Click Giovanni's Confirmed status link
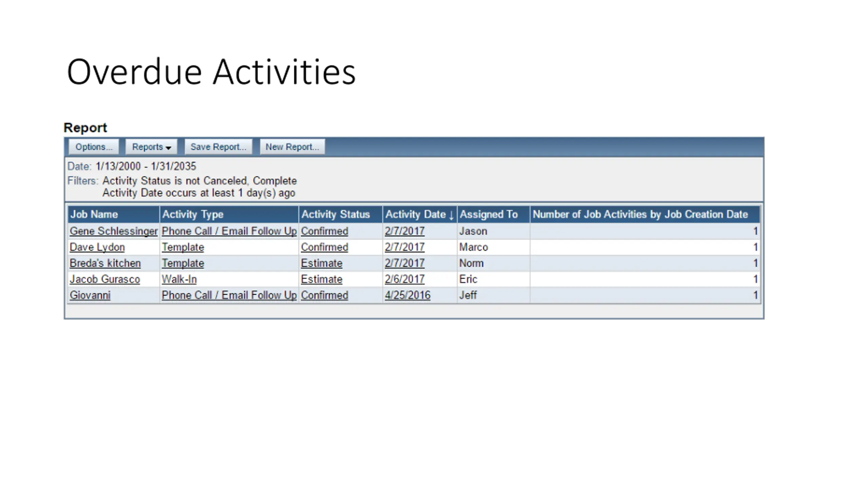This screenshot has height=488, width=868. tap(324, 295)
